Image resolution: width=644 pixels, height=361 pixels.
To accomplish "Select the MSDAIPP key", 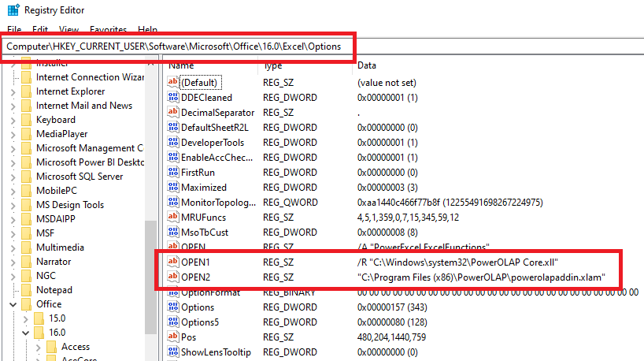I will coord(55,219).
